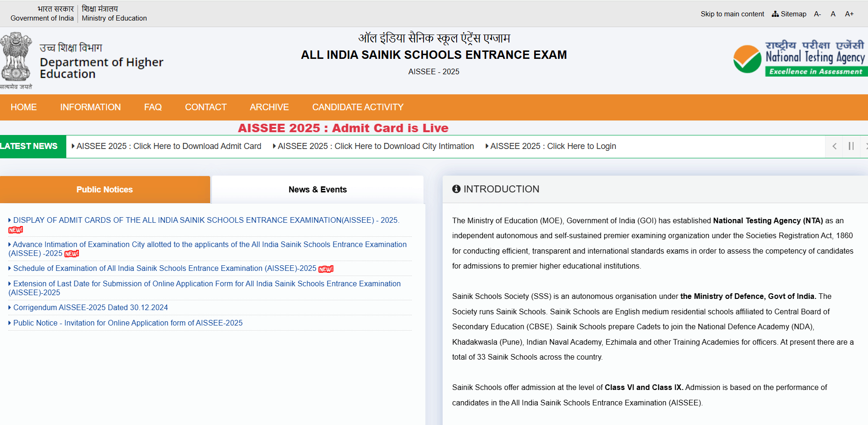Click Skip to main content
Image resolution: width=868 pixels, height=425 pixels.
(x=732, y=14)
